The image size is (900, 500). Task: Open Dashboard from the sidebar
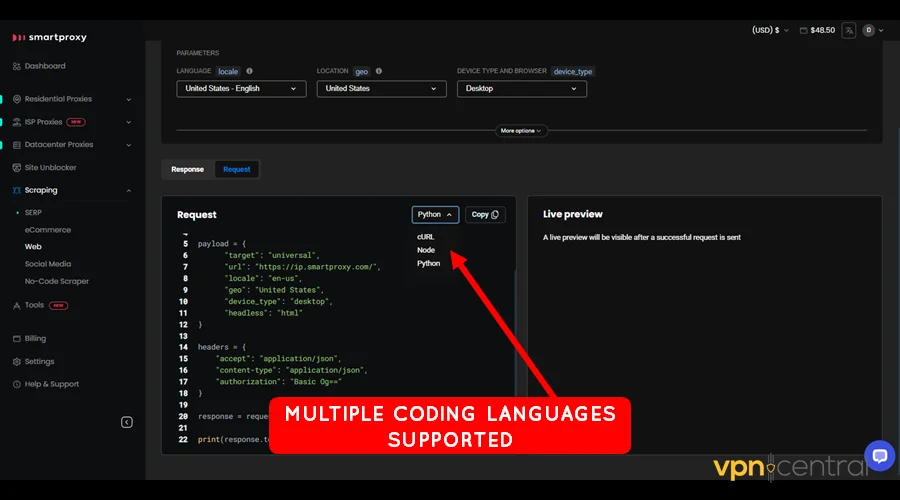click(x=45, y=66)
